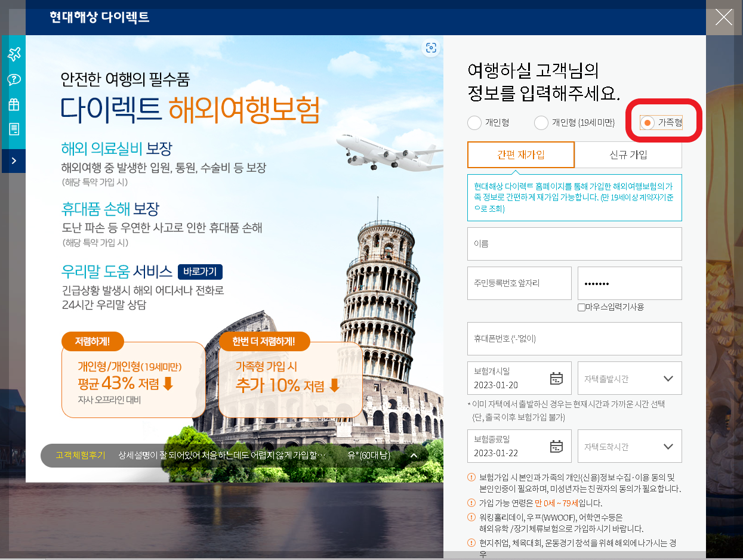
Task: Enable the 마우스입력기사용 checkbox
Action: [x=582, y=307]
